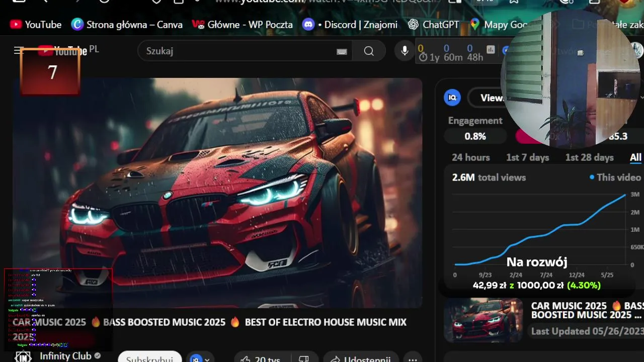Select the 1st 7 days chart tab

point(527,157)
